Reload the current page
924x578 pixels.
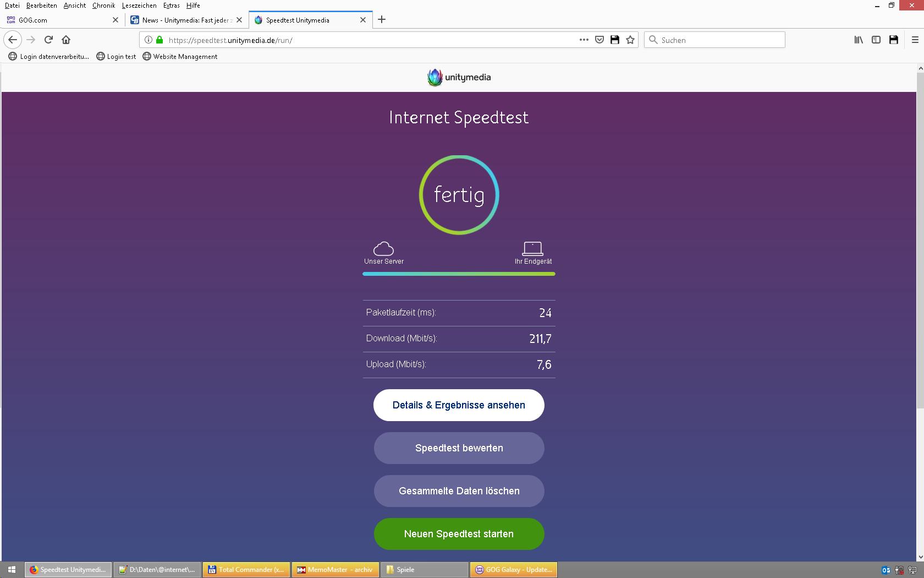[48, 40]
